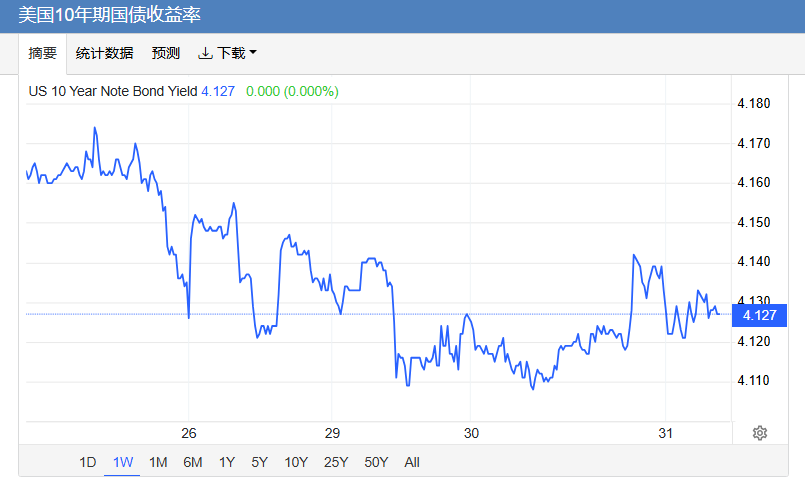Viewport: 805px width, 493px height.
Task: Set chart range to 50Y
Action: 376,462
